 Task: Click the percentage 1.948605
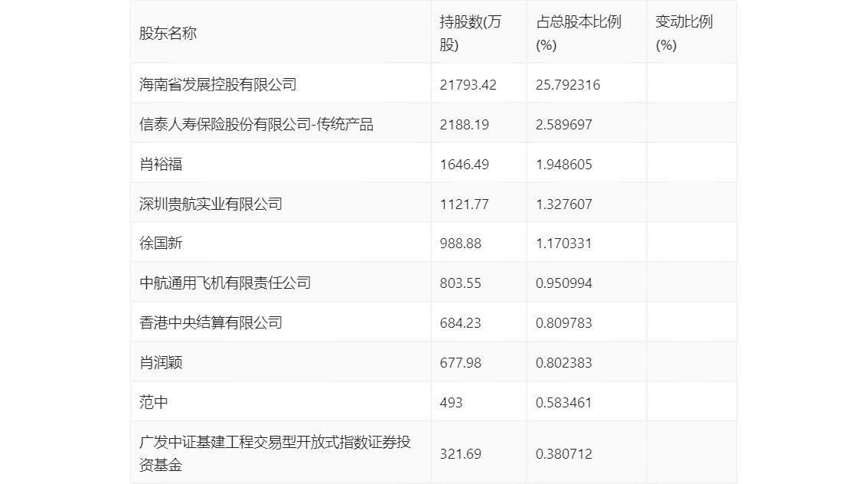[x=563, y=165]
